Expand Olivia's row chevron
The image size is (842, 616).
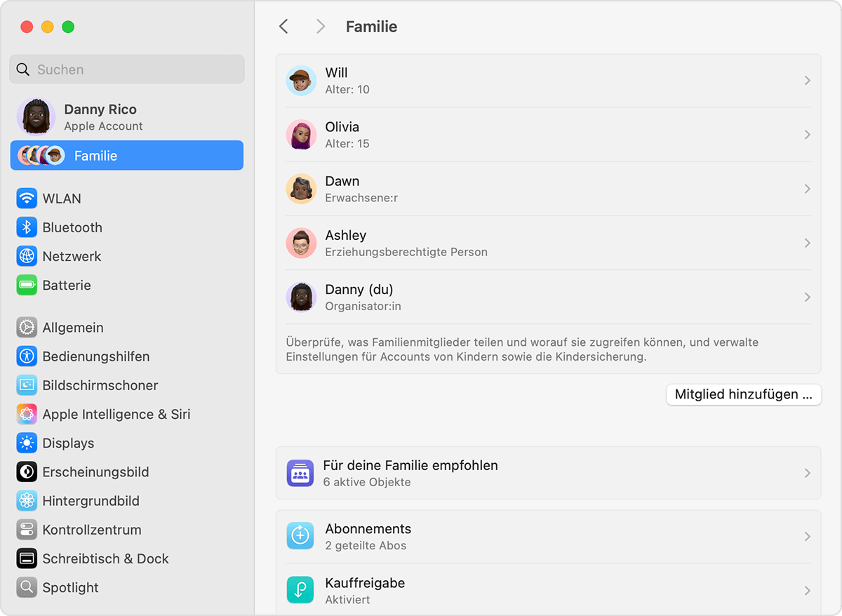click(x=807, y=135)
